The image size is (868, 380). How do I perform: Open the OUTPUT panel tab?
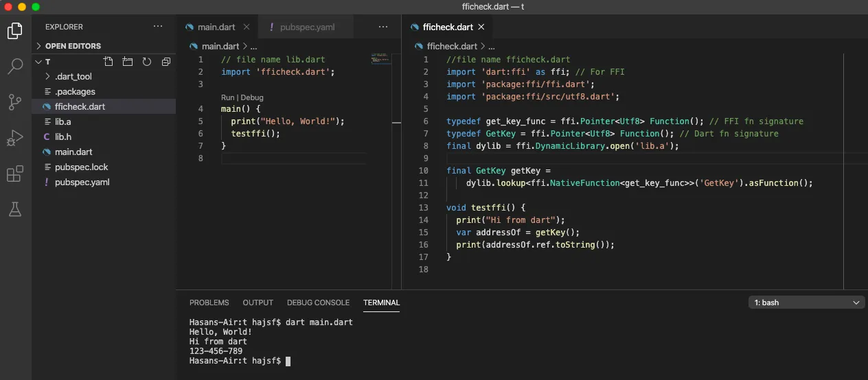pos(258,302)
